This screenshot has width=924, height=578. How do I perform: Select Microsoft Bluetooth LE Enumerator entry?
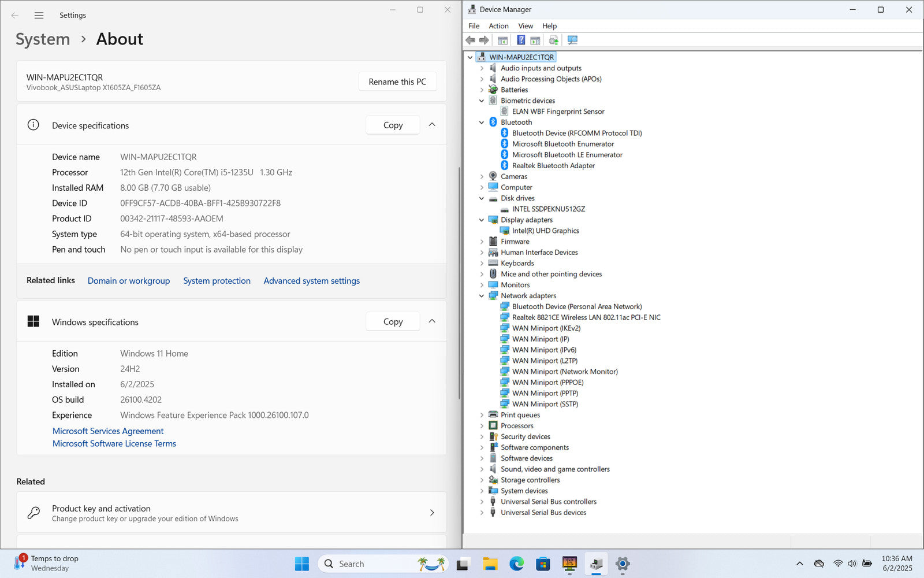coord(567,155)
